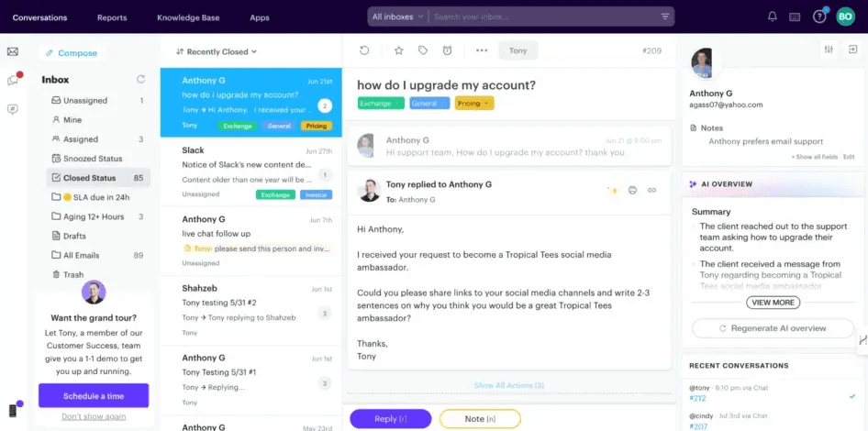
Task: Open the BO profile avatar menu
Action: click(845, 17)
